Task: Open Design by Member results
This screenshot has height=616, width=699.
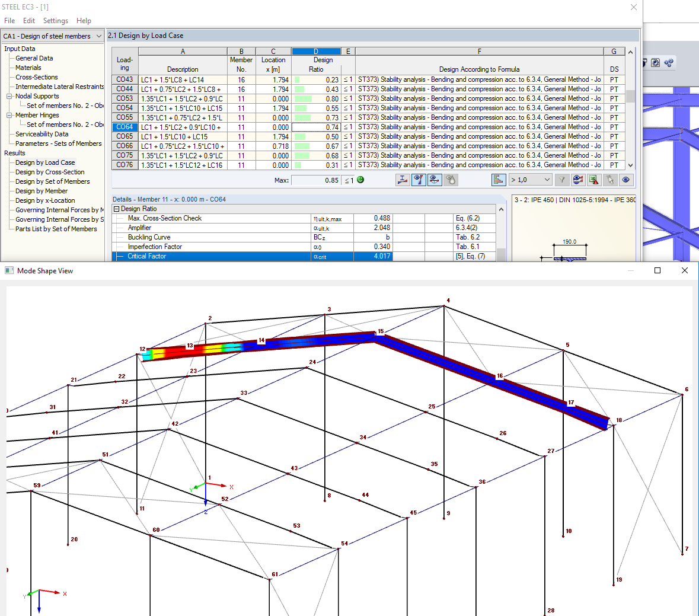Action: click(42, 191)
